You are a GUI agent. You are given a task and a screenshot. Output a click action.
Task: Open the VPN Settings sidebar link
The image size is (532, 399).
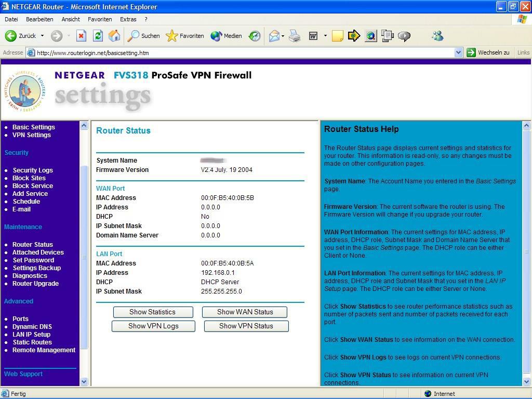pyautogui.click(x=32, y=135)
